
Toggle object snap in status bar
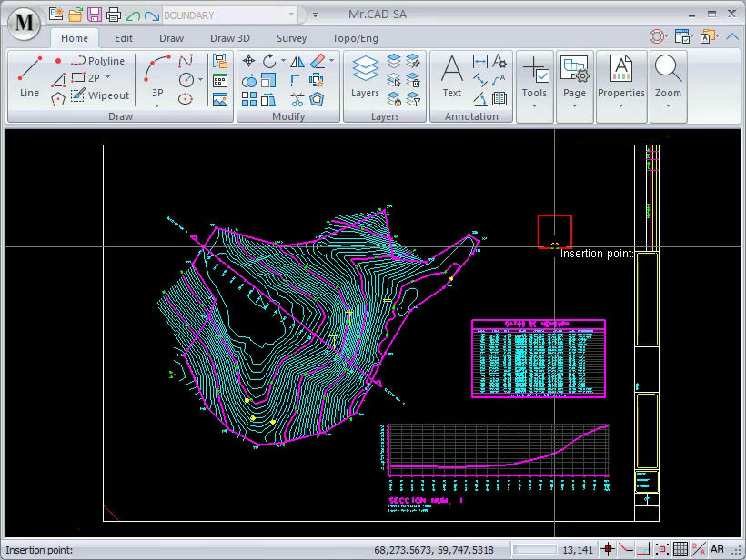pyautogui.click(x=662, y=550)
